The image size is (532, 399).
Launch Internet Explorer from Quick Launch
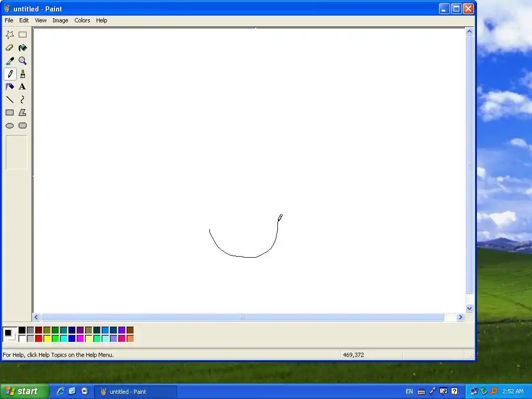pyautogui.click(x=61, y=392)
